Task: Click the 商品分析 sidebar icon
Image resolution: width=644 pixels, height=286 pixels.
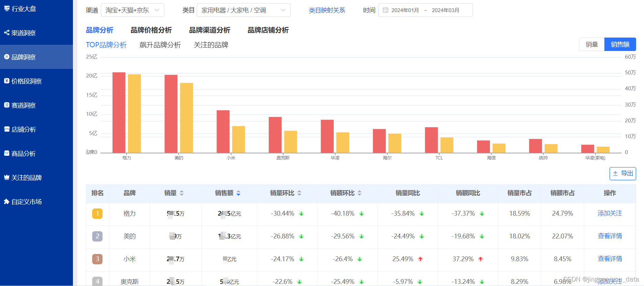Action: click(7, 153)
